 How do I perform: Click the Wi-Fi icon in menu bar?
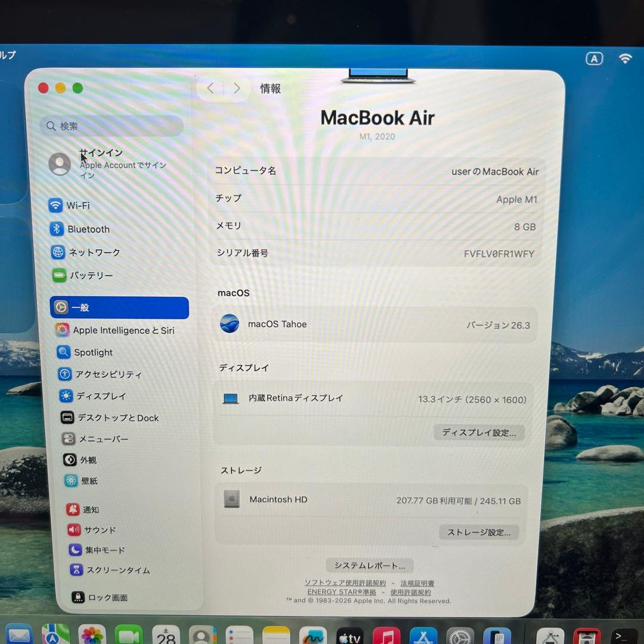click(x=625, y=58)
